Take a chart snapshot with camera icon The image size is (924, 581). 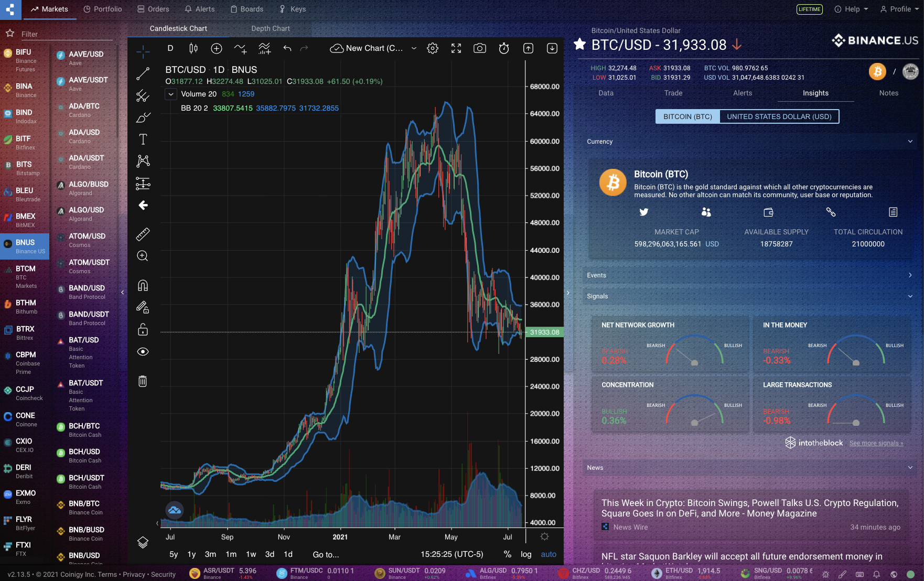point(480,48)
